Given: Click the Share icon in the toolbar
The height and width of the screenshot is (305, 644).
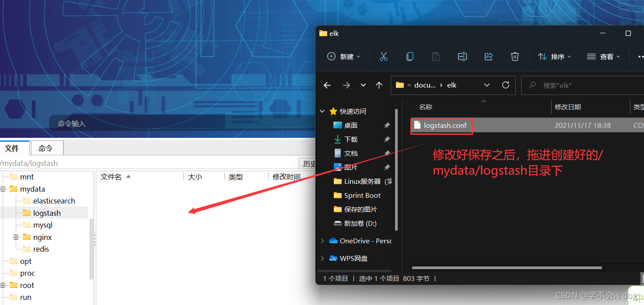Looking at the screenshot, I should 489,56.
